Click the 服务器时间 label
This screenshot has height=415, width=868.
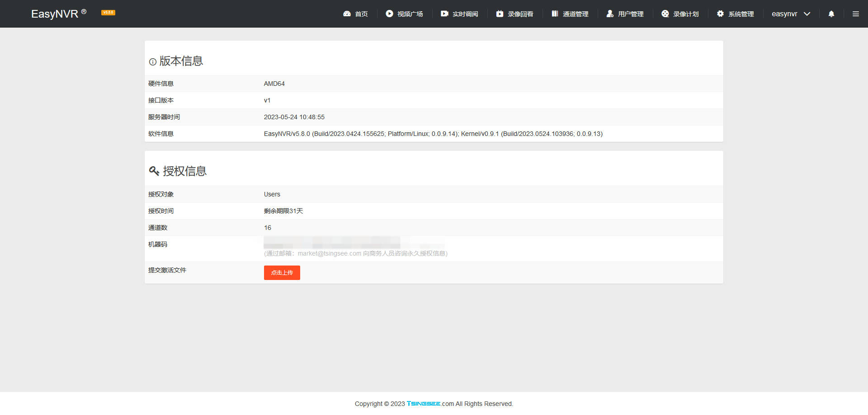164,117
